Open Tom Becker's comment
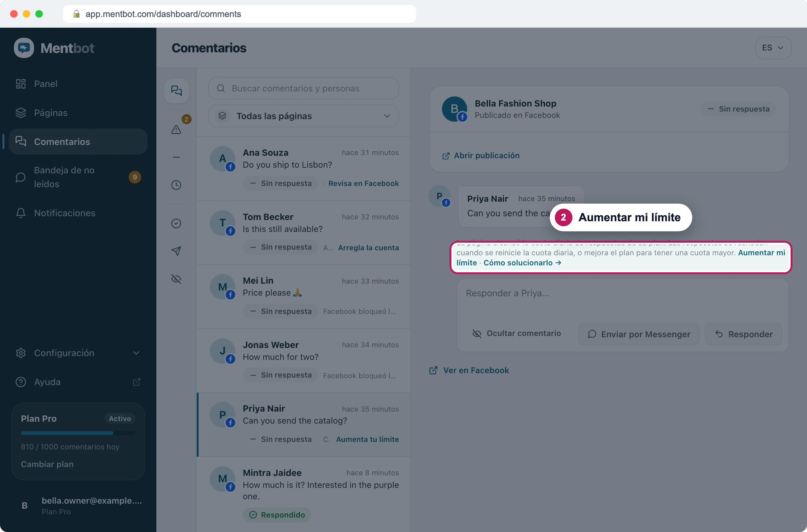Image resolution: width=807 pixels, height=532 pixels. 304,233
